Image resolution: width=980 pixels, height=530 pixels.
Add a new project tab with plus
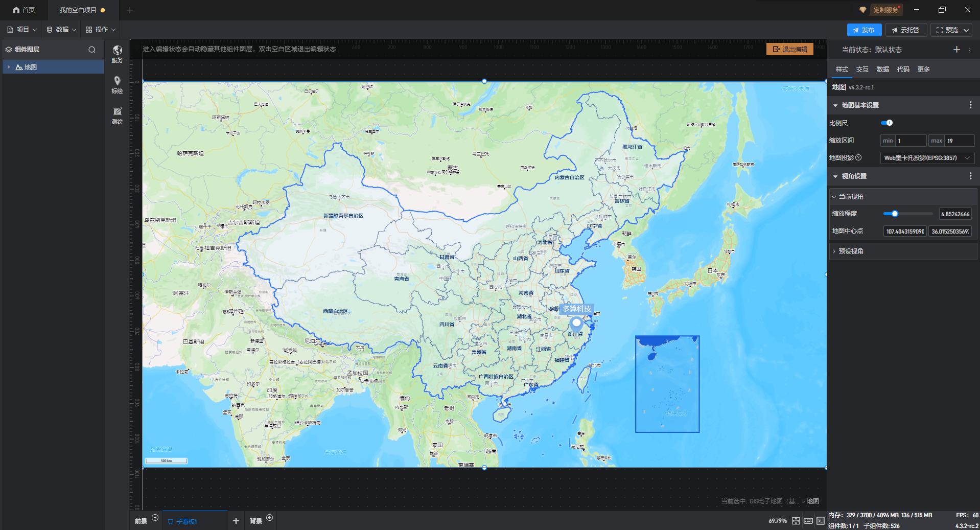click(130, 10)
